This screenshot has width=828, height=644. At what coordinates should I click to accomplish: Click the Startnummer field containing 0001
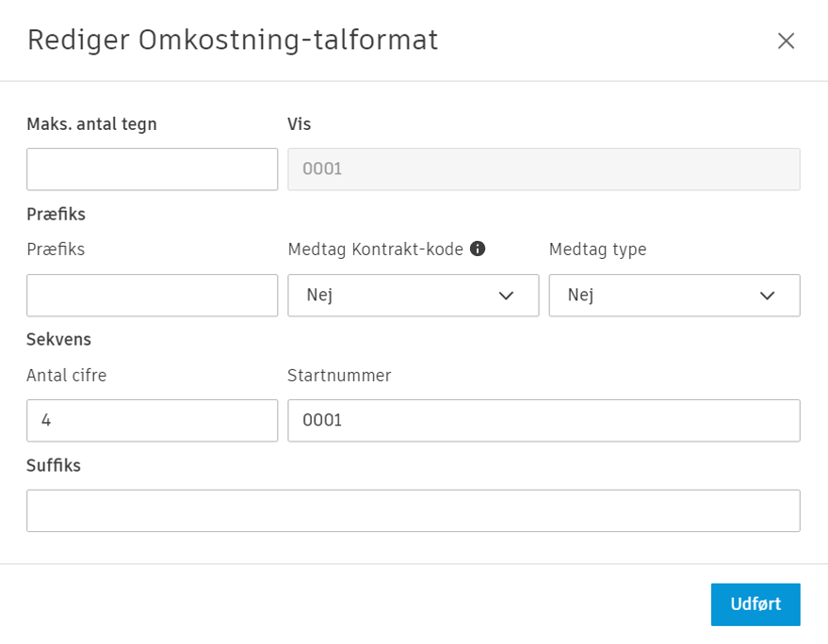(544, 420)
